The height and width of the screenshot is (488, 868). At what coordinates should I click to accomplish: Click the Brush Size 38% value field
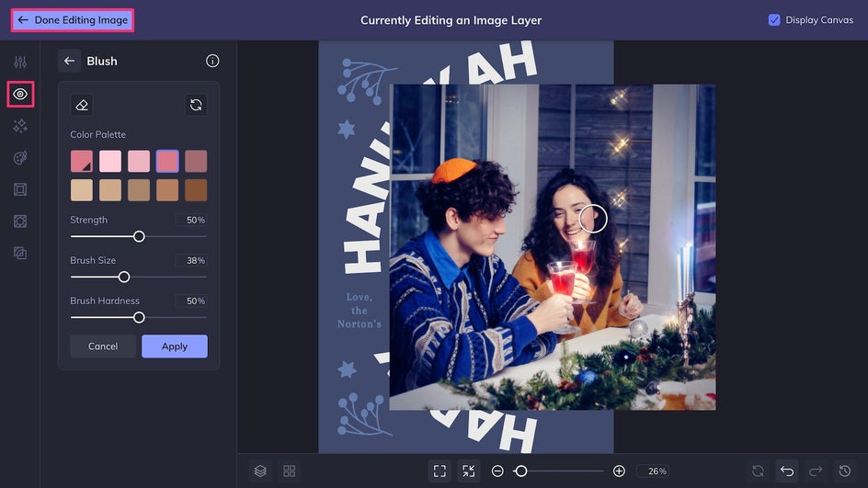point(191,260)
